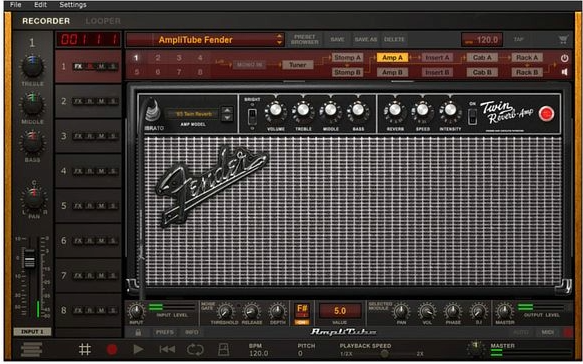Toggle loop playback
This screenshot has width=583, height=364.
pos(195,349)
